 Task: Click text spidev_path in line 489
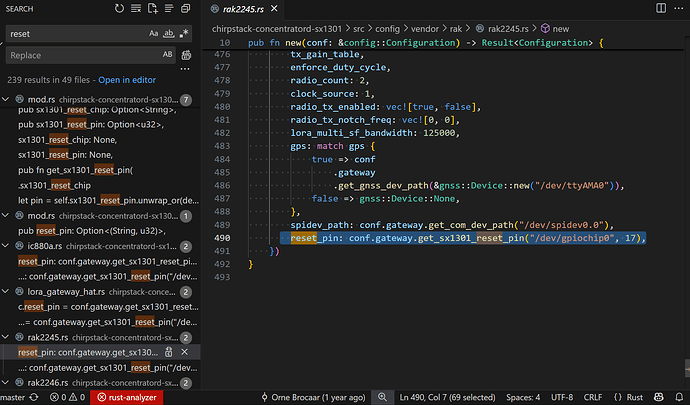[x=320, y=225]
